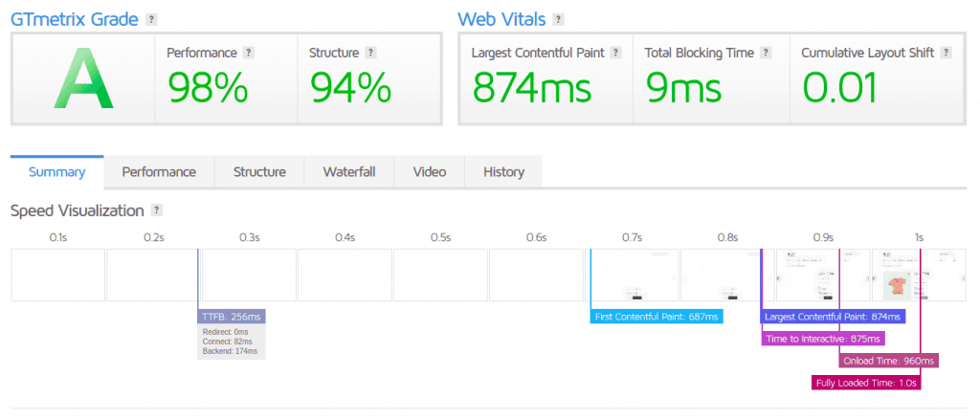The image size is (980, 420).
Task: Open the Waterfall tab
Action: 348,172
